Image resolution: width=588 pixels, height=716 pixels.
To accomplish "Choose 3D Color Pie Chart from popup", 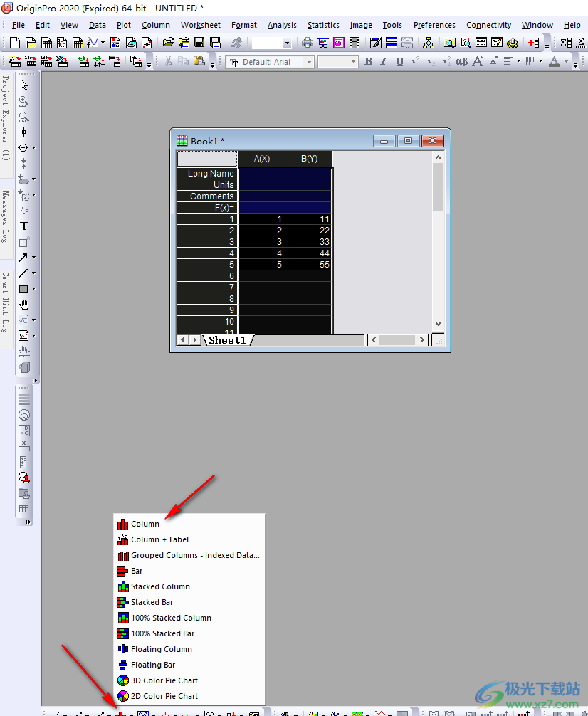I will click(189, 680).
